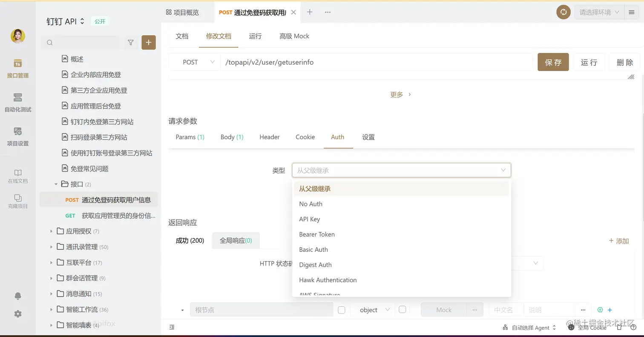644x337 pixels.
Task: Click the 更多 link
Action: click(x=400, y=94)
